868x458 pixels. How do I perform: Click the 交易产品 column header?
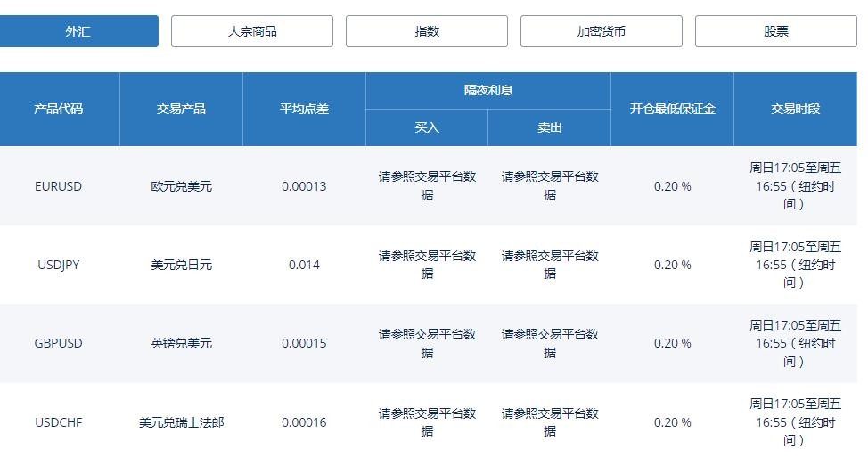[x=181, y=109]
